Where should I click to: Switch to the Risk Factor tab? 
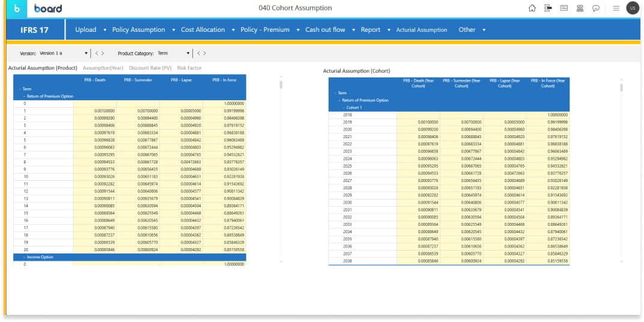tap(189, 68)
